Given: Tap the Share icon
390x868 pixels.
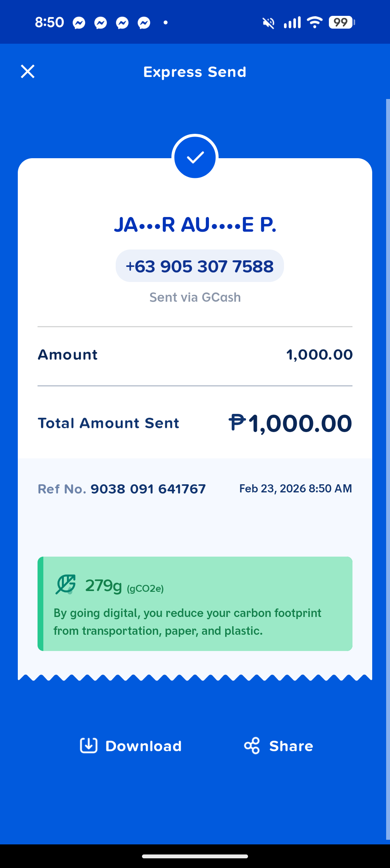Looking at the screenshot, I should coord(252,745).
